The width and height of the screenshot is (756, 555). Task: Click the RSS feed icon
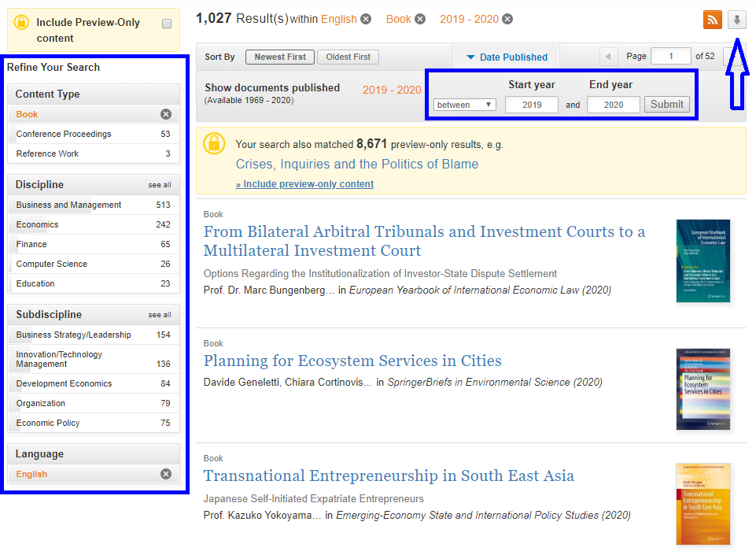tap(712, 20)
